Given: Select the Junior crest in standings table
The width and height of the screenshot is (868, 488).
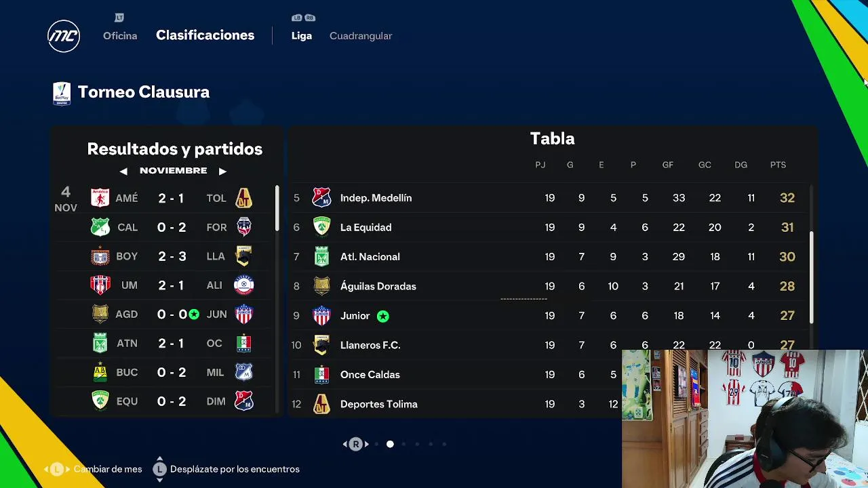Looking at the screenshot, I should tap(321, 316).
